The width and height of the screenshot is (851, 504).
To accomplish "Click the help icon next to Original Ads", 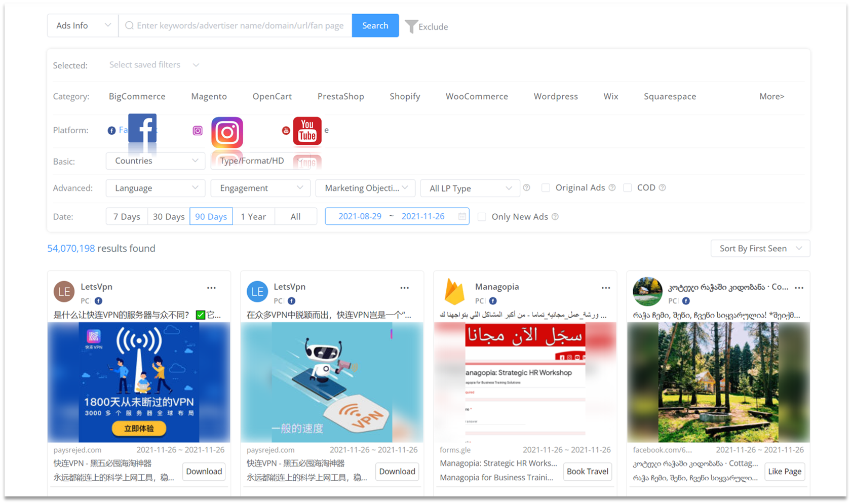I will click(x=612, y=188).
